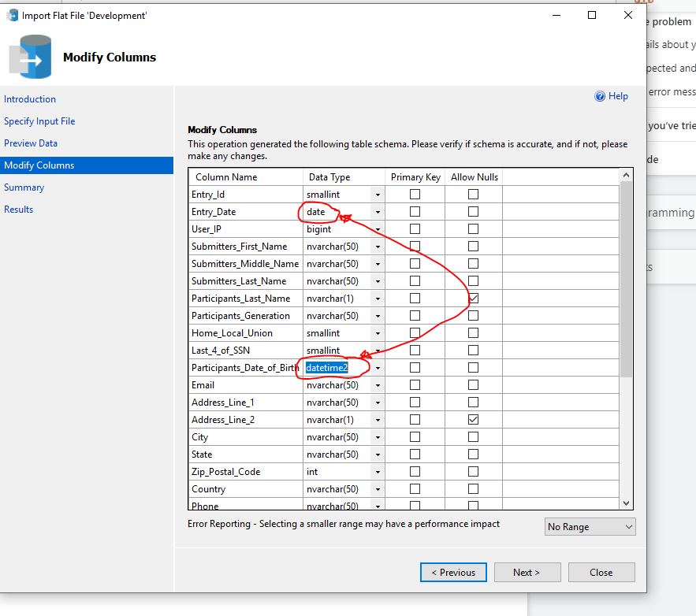This screenshot has height=616, width=696.
Task: Click the Next button
Action: coord(527,572)
